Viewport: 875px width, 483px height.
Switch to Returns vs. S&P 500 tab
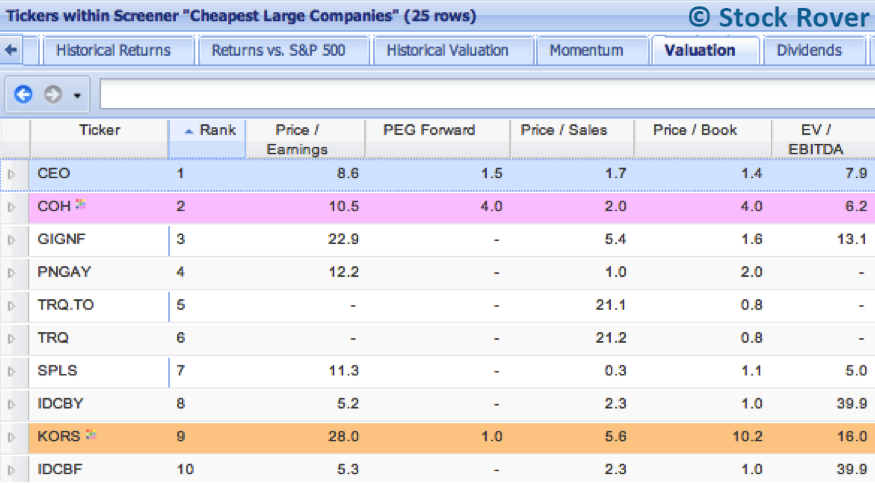point(278,51)
